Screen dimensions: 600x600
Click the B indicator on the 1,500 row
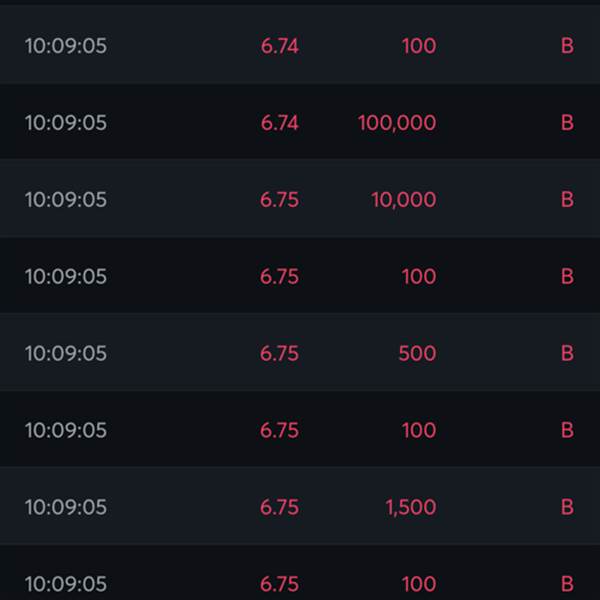567,507
